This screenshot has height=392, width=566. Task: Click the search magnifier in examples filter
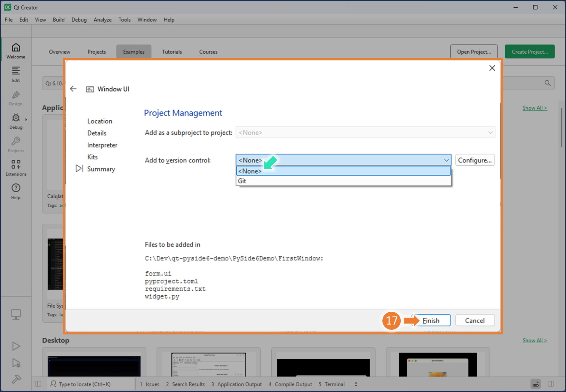(548, 83)
